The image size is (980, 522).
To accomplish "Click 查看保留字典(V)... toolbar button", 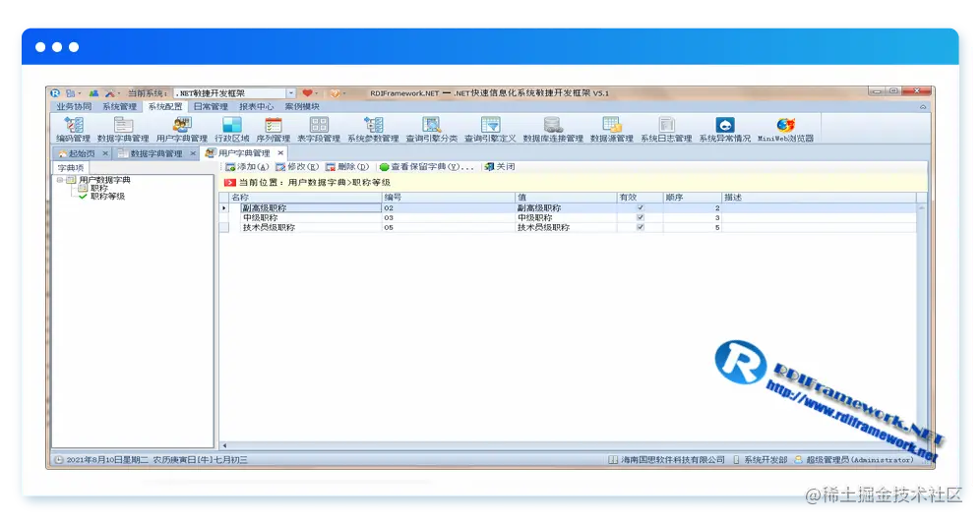I will pos(427,167).
